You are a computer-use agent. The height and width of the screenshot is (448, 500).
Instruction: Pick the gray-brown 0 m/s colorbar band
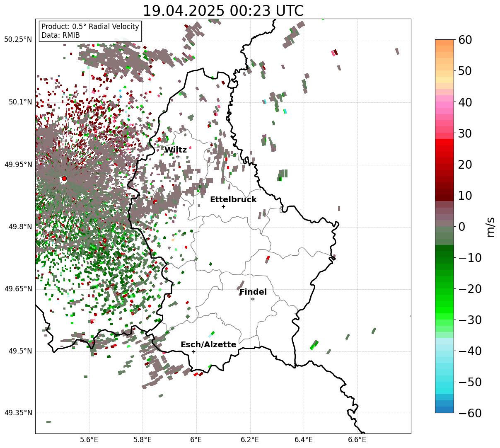point(444,224)
